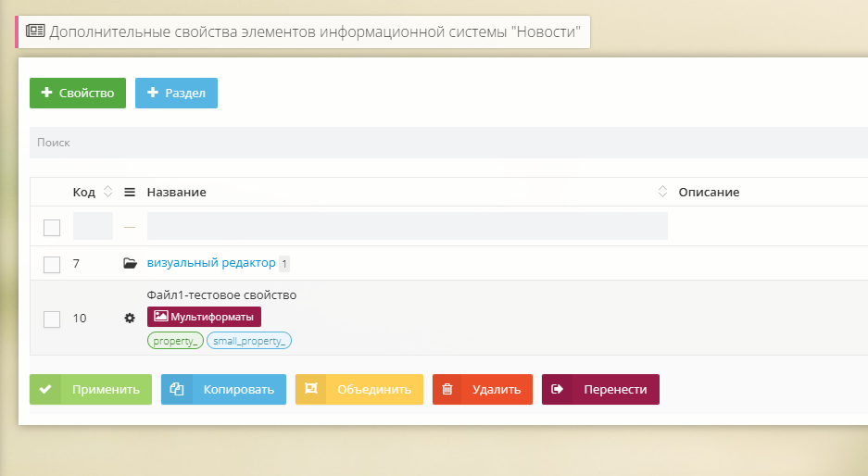Check the box for row code 10

point(52,319)
